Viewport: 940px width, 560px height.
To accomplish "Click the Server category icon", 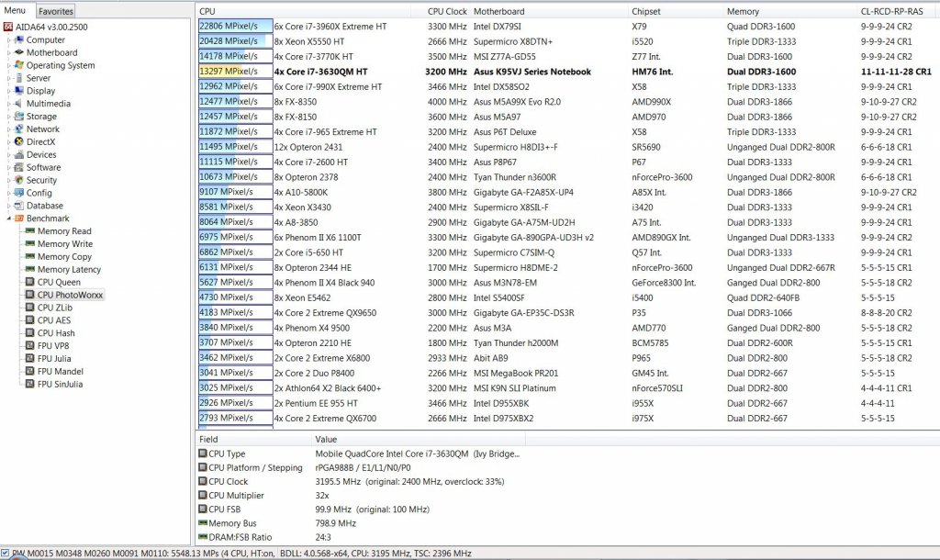I will tap(18, 78).
